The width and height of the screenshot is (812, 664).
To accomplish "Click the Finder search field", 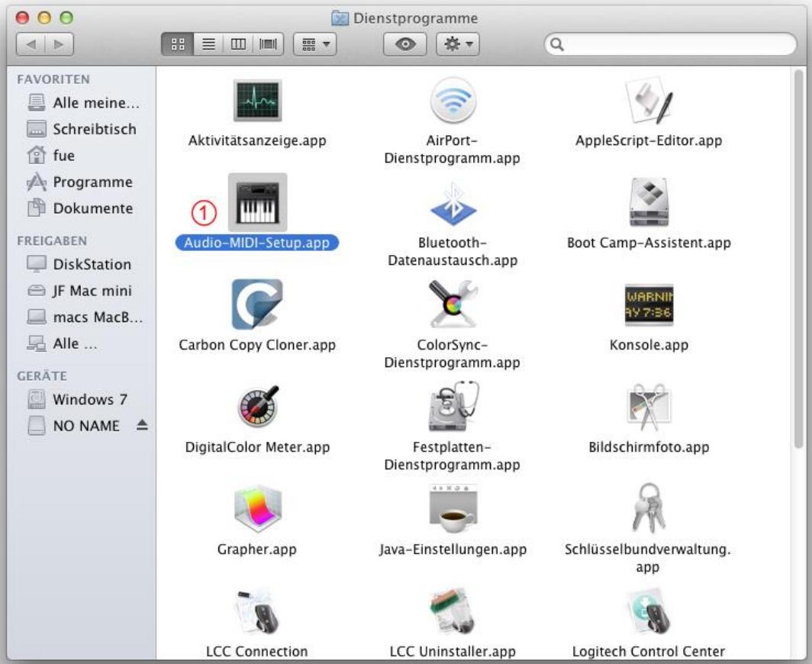I will 670,44.
